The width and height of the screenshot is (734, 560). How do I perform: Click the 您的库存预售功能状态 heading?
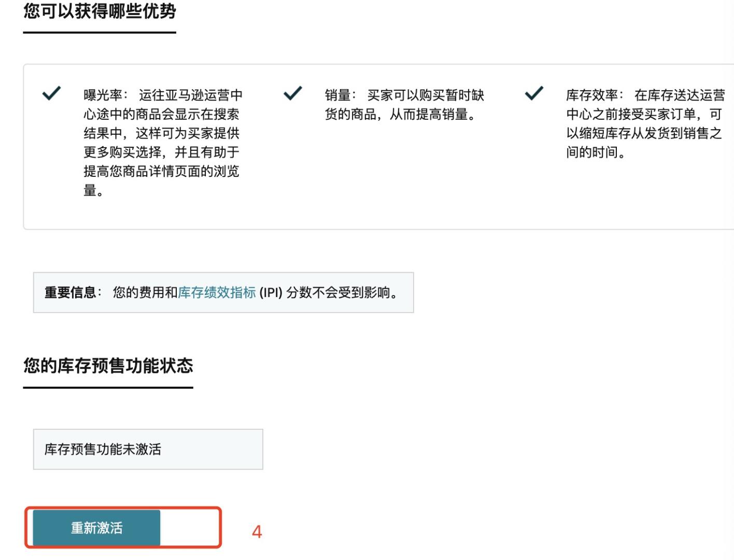click(x=108, y=366)
